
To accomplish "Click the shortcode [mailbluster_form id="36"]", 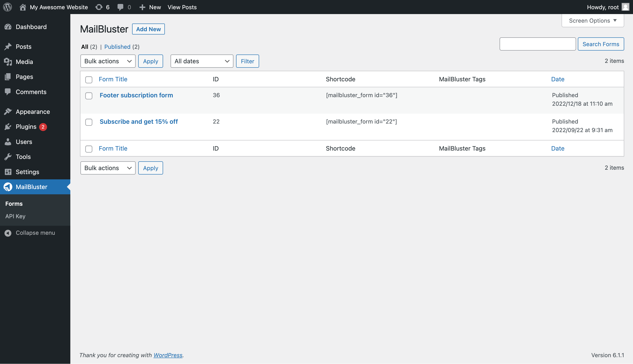I will coord(361,95).
